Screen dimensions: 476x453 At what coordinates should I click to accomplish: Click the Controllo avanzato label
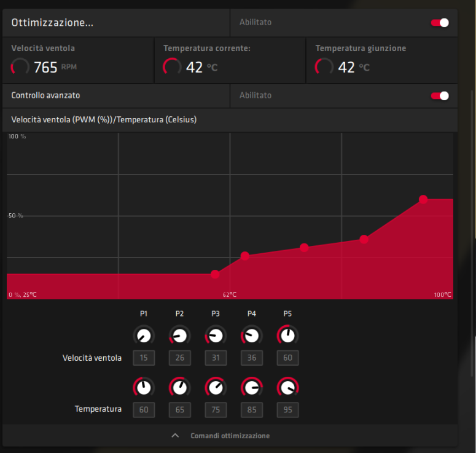point(45,95)
